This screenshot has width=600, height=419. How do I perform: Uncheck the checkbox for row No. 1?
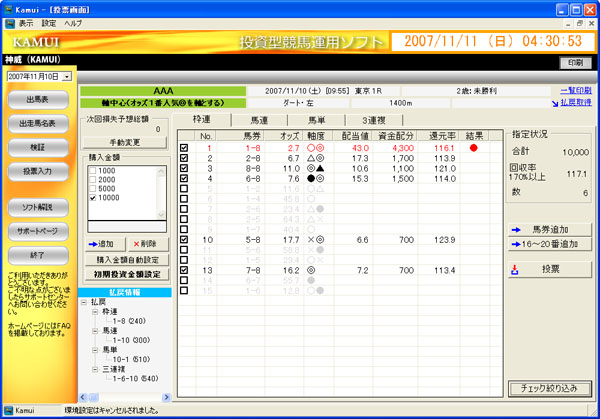click(183, 148)
